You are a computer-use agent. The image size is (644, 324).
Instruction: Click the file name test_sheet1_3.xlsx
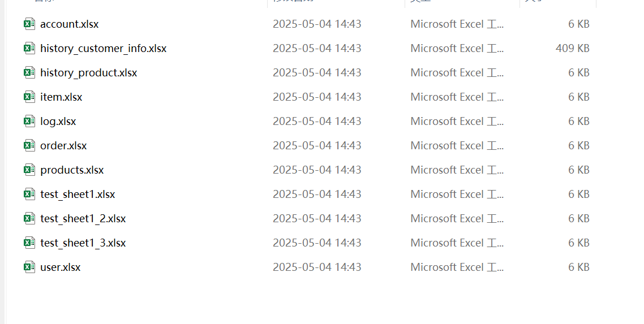click(83, 243)
